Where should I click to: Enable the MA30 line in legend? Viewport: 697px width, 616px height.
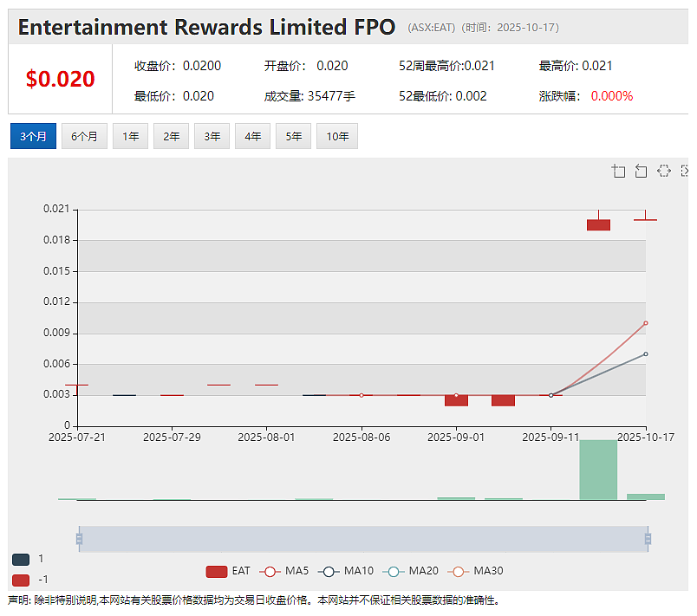[x=475, y=571]
